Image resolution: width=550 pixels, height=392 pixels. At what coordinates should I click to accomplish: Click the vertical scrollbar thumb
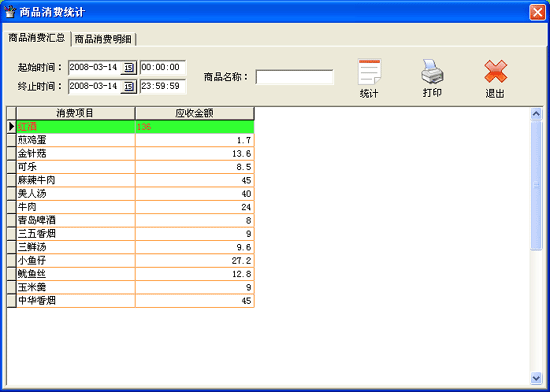536,185
